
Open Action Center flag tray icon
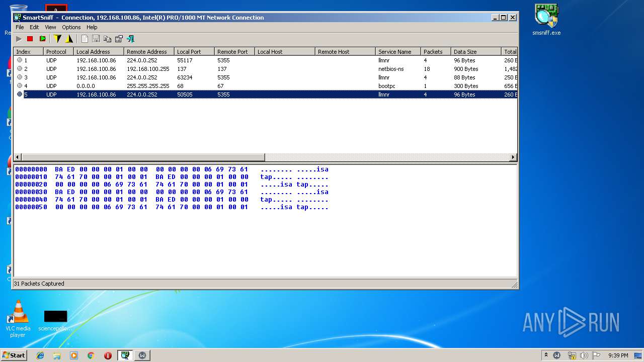click(596, 355)
